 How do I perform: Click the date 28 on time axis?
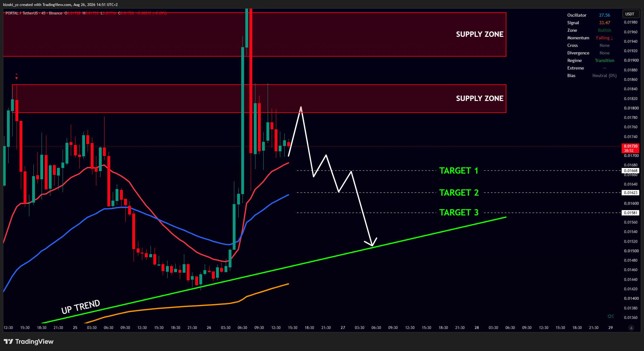476,328
